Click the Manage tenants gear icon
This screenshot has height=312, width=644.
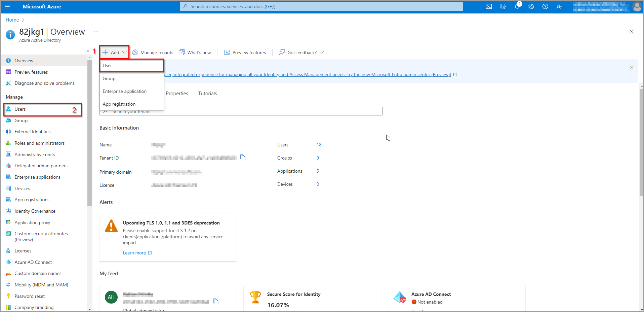135,53
